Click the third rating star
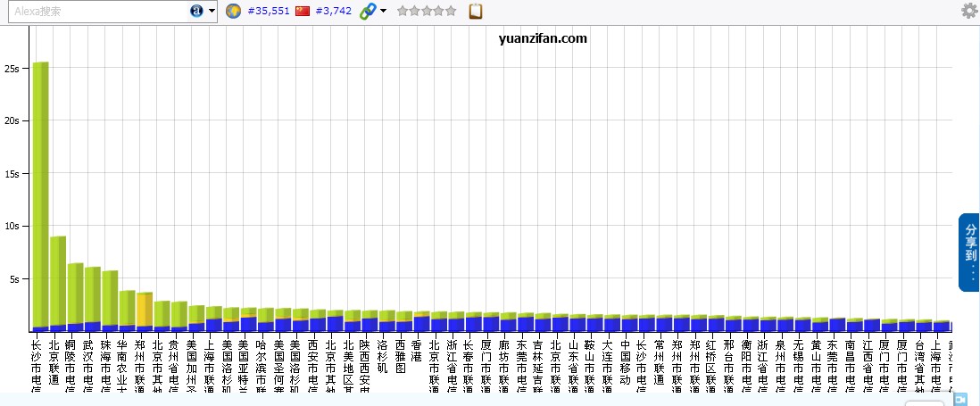Image resolution: width=980 pixels, height=406 pixels. pos(427,11)
